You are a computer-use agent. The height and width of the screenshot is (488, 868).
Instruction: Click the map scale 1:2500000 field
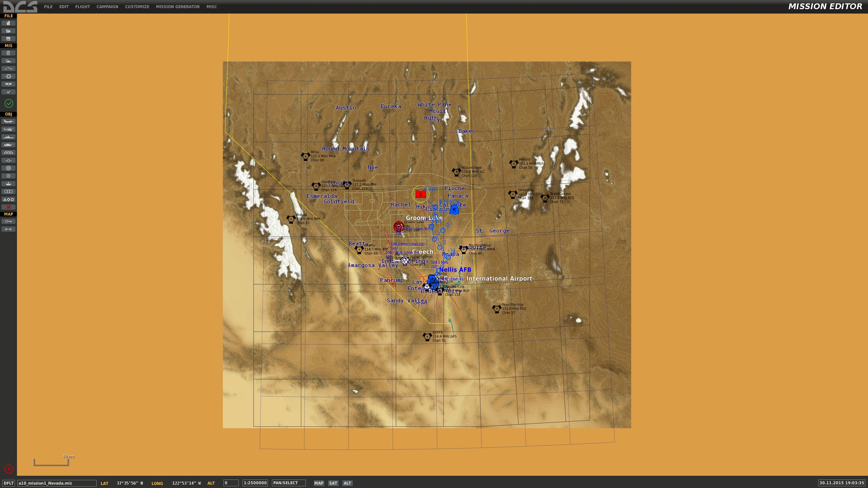(255, 483)
